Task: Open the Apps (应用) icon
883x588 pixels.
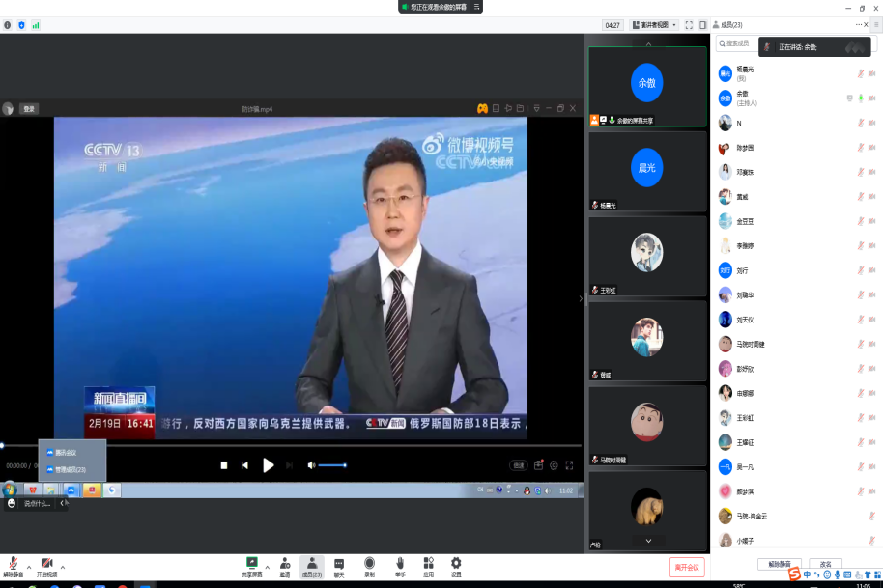Action: click(428, 564)
